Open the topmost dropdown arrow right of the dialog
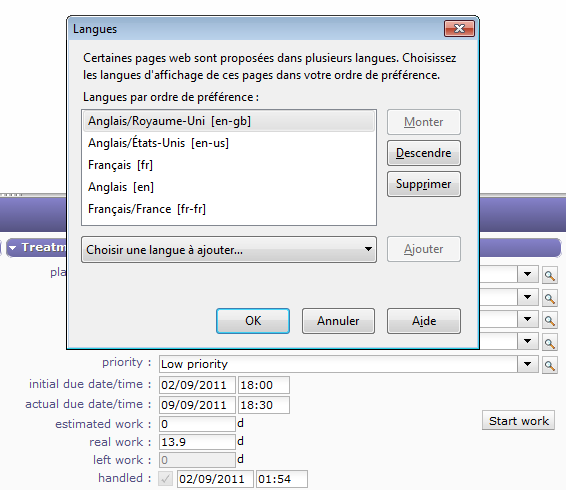The width and height of the screenshot is (566, 490). click(527, 274)
